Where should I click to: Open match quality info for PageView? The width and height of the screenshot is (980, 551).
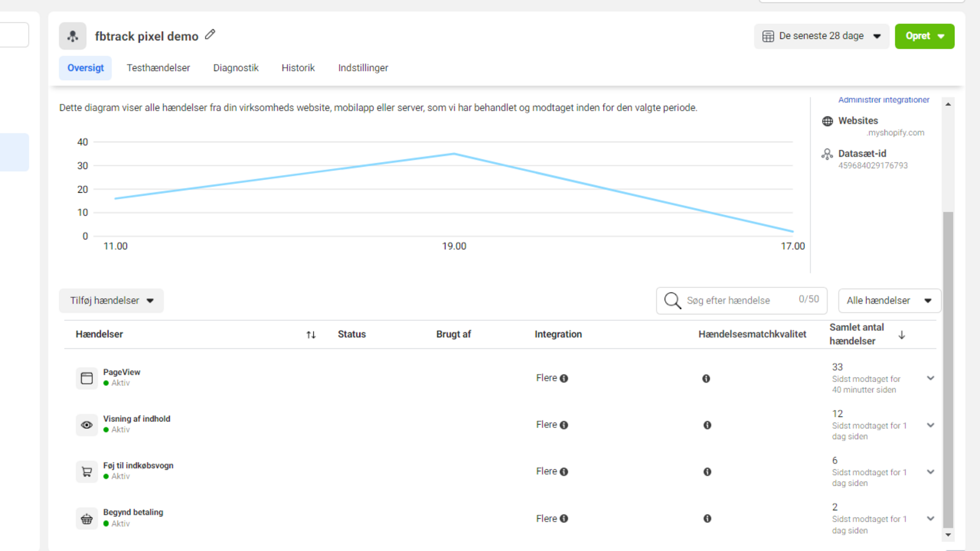point(706,379)
